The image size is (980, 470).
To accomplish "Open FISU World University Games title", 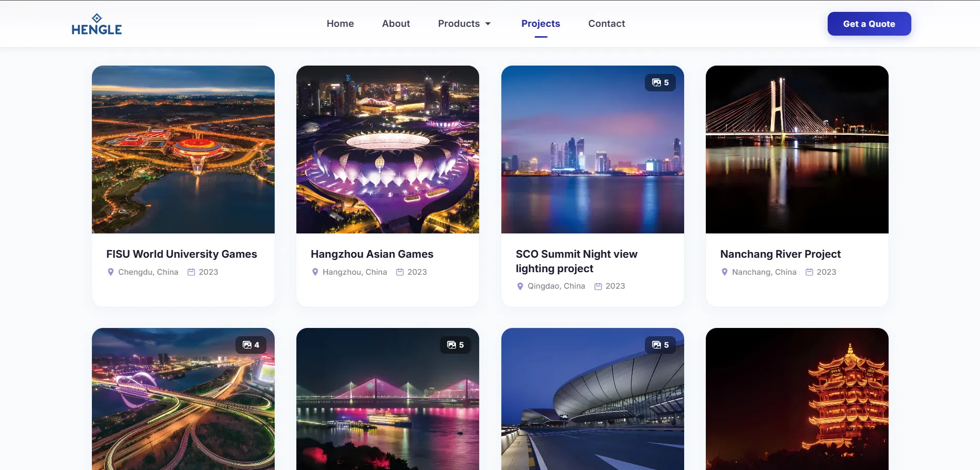I will [182, 254].
